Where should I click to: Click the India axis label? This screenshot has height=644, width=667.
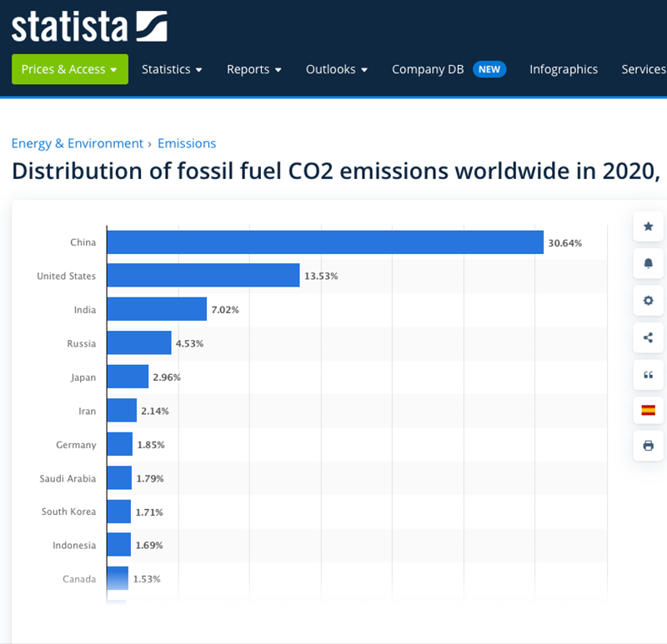85,310
